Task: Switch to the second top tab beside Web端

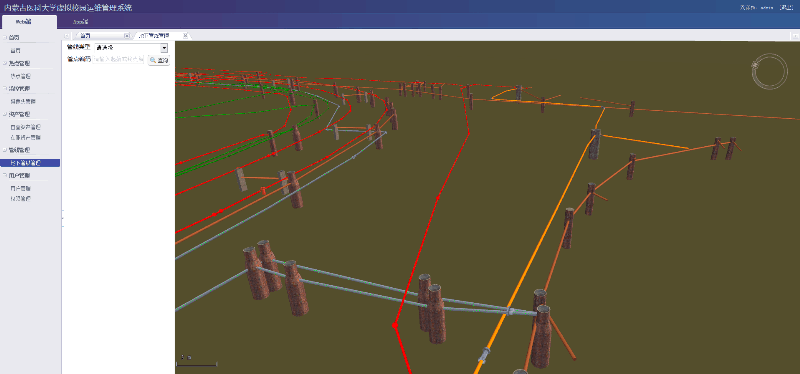Action: pyautogui.click(x=80, y=22)
